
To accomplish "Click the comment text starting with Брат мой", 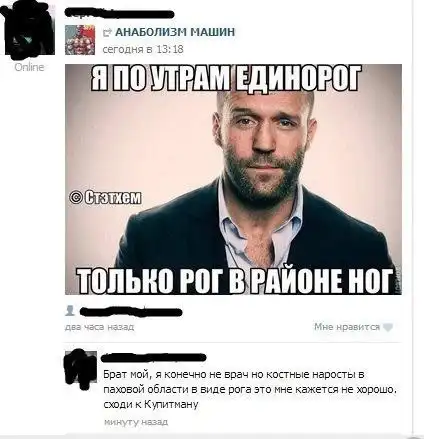I will coord(250,389).
